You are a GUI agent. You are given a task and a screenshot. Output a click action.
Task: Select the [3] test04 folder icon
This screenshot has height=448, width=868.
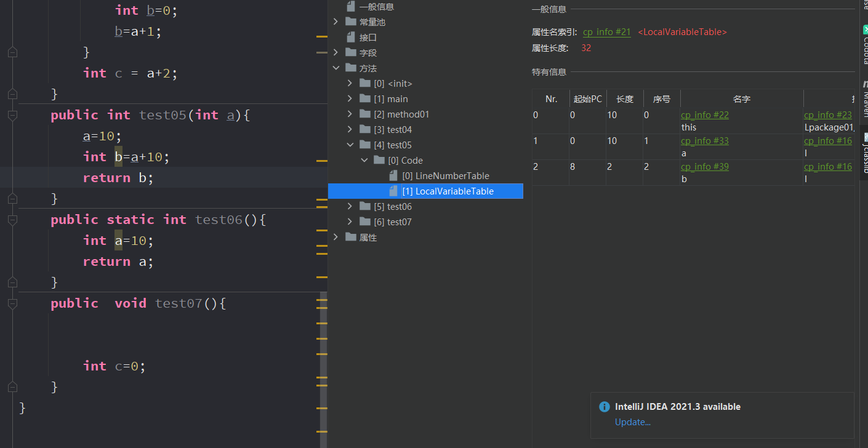pos(365,129)
